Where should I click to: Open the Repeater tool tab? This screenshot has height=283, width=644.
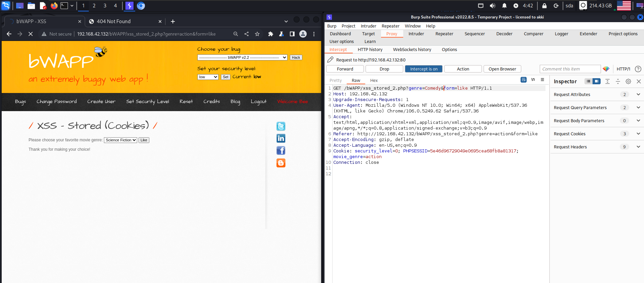(444, 34)
